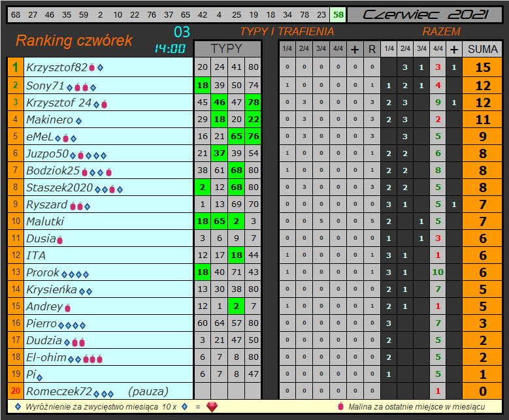509x420 pixels.
Task: Click the blue diamond before 'Wyróżnienie za zwycięstwo'
Action: 18,407
